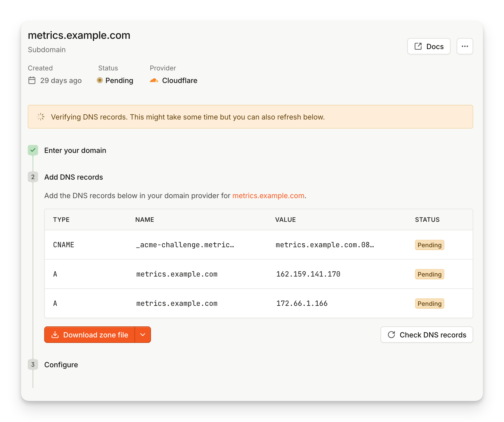
Task: Expand the Enter your domain step
Action: click(x=75, y=150)
